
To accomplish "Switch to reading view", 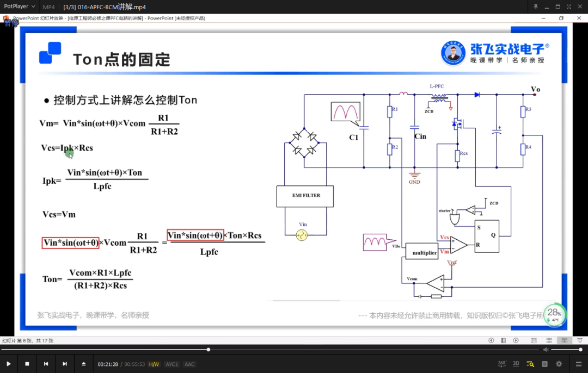I will [564, 340].
